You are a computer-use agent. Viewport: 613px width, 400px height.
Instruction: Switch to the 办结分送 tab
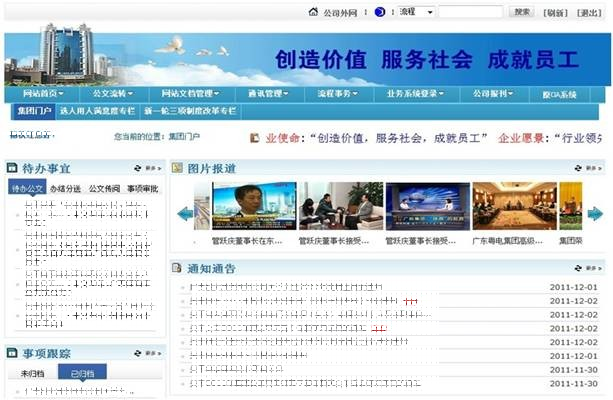(x=65, y=189)
